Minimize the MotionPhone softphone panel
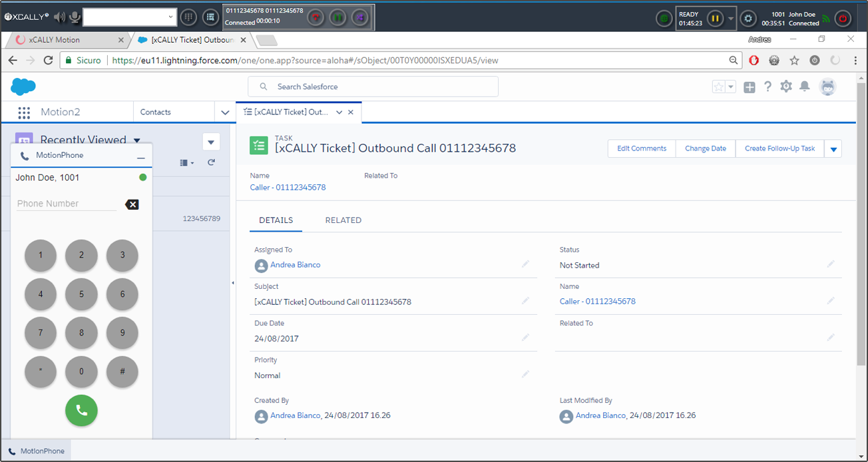This screenshot has width=868, height=462. tap(140, 157)
